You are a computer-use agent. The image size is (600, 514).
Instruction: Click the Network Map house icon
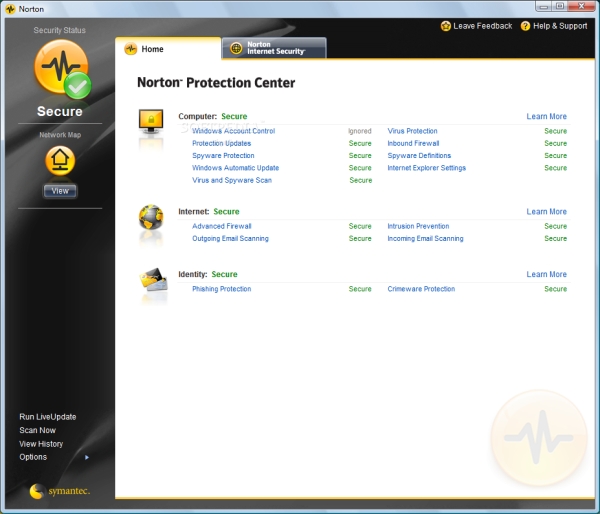coord(60,161)
